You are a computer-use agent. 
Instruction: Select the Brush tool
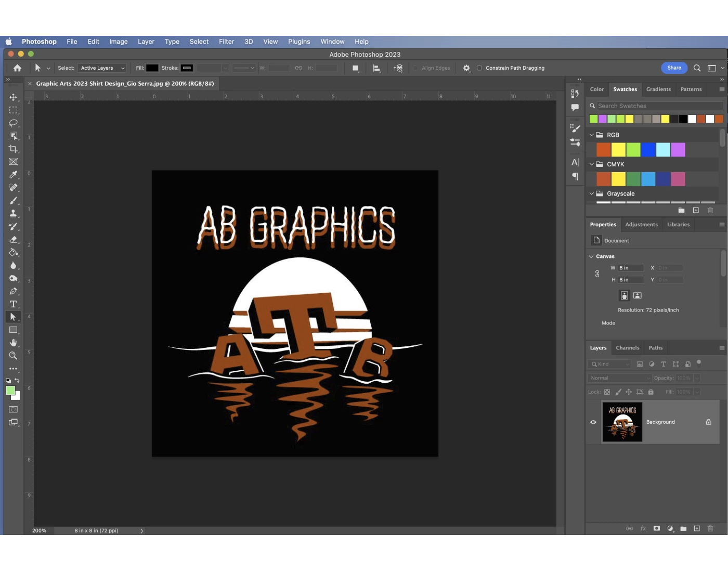[14, 201]
